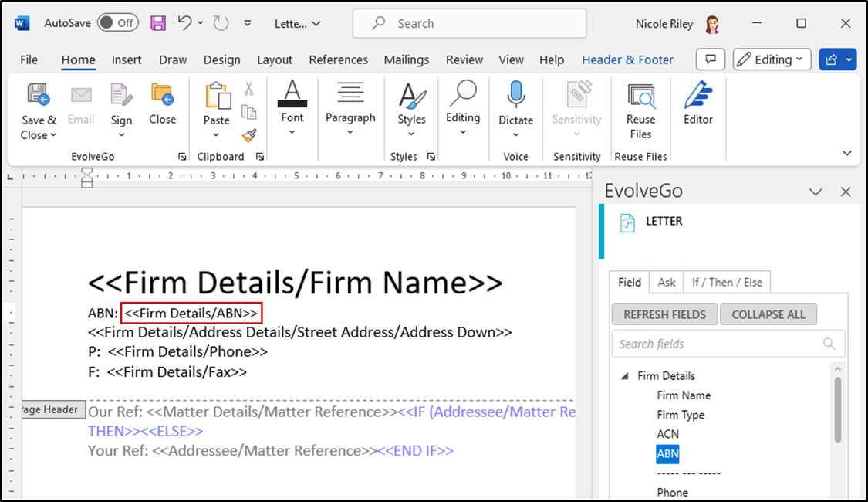This screenshot has width=868, height=502.
Task: Click the Word application logo
Action: click(22, 23)
